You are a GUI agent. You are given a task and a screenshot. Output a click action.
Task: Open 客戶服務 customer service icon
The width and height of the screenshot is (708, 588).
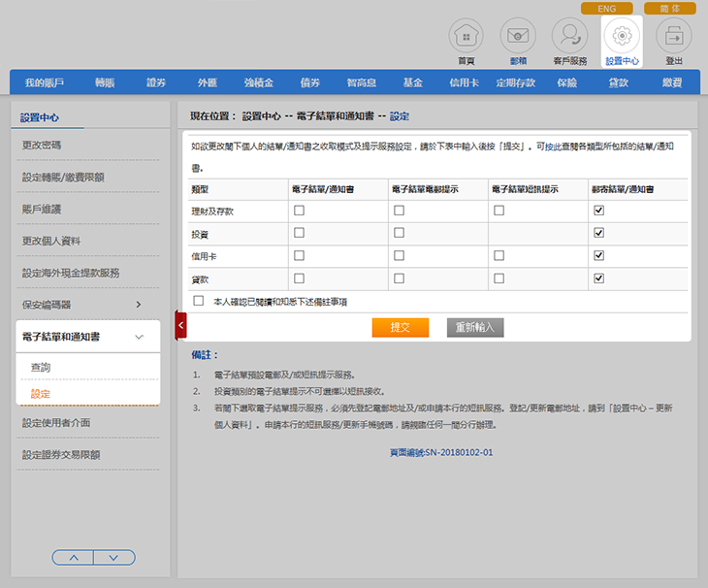tap(569, 38)
